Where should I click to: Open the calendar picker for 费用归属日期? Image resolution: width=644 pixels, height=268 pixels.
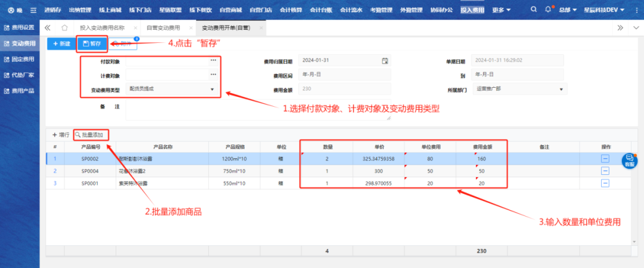(x=385, y=60)
